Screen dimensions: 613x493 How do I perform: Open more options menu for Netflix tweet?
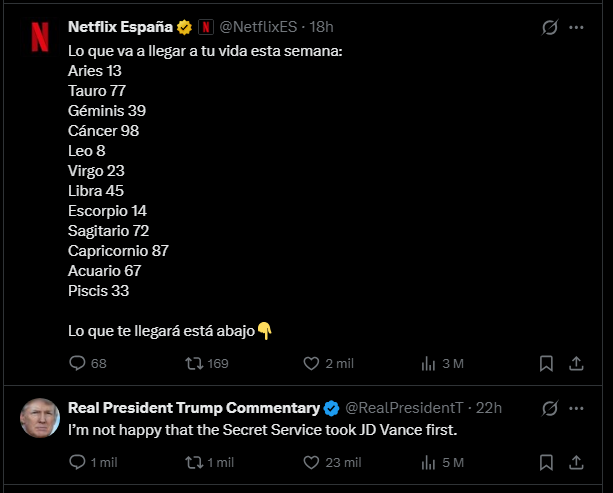tap(576, 27)
